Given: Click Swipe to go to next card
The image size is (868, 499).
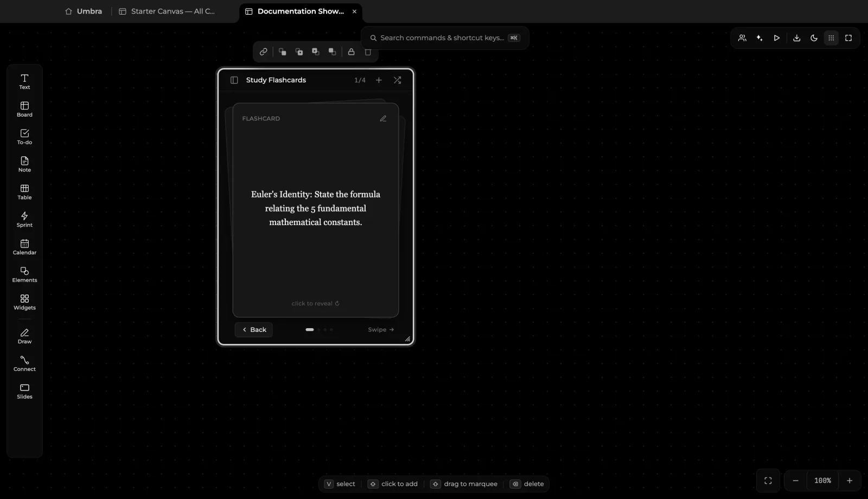Looking at the screenshot, I should 381,329.
